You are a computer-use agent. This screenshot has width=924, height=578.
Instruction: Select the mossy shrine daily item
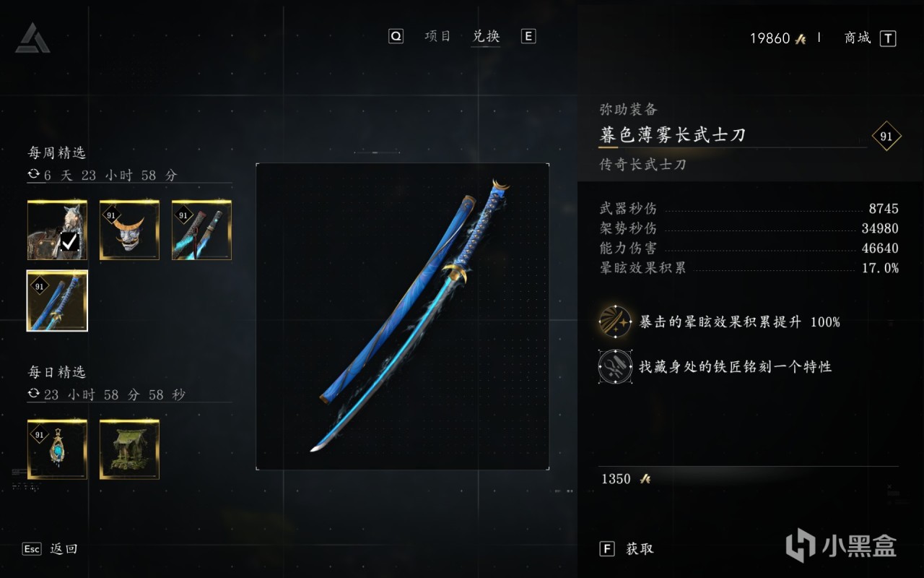(129, 449)
